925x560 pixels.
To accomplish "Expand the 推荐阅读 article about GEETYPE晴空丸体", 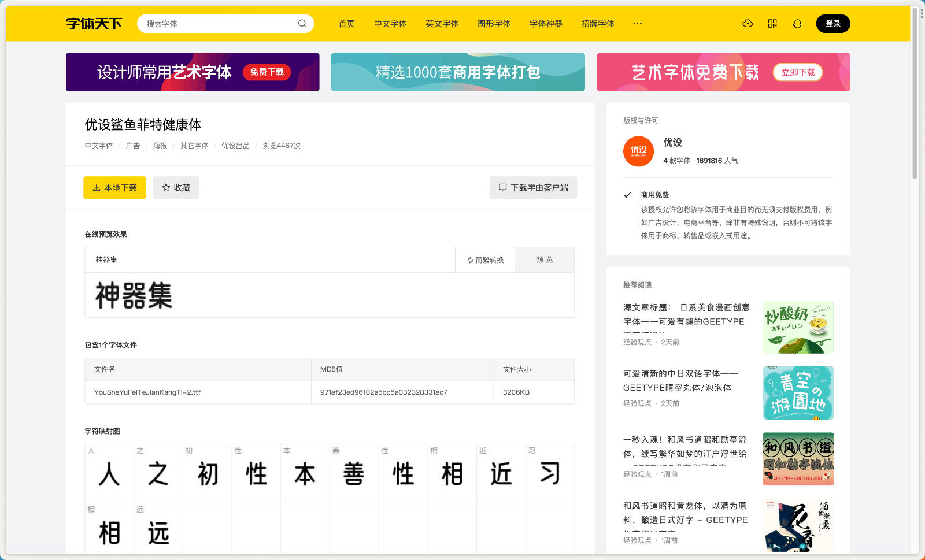I will pos(682,380).
